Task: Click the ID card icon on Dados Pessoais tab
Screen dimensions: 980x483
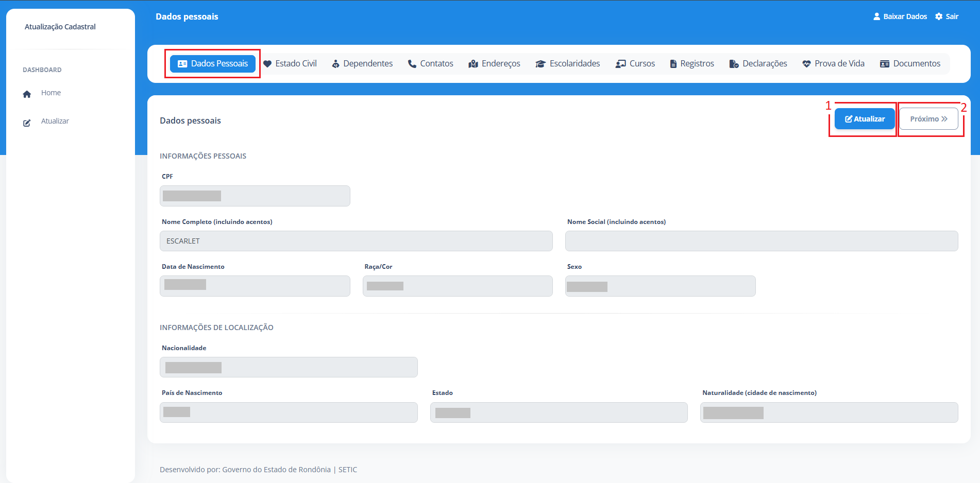Action: click(x=182, y=64)
